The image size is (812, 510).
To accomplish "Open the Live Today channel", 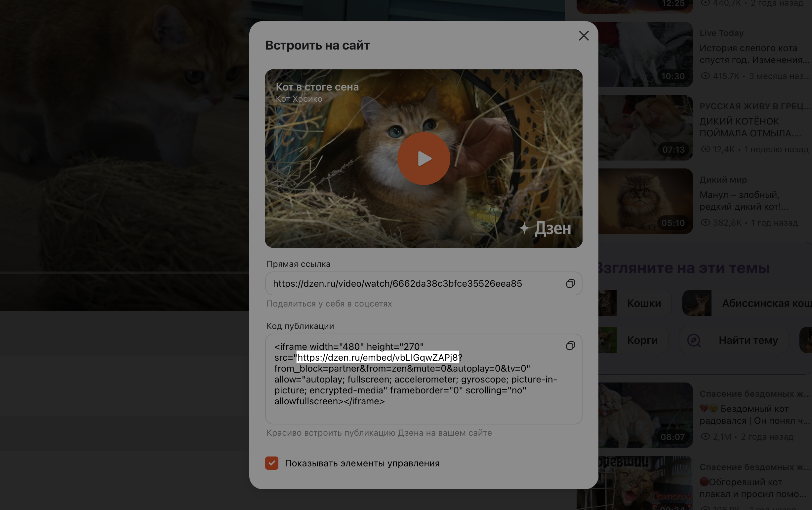I will coord(721,33).
